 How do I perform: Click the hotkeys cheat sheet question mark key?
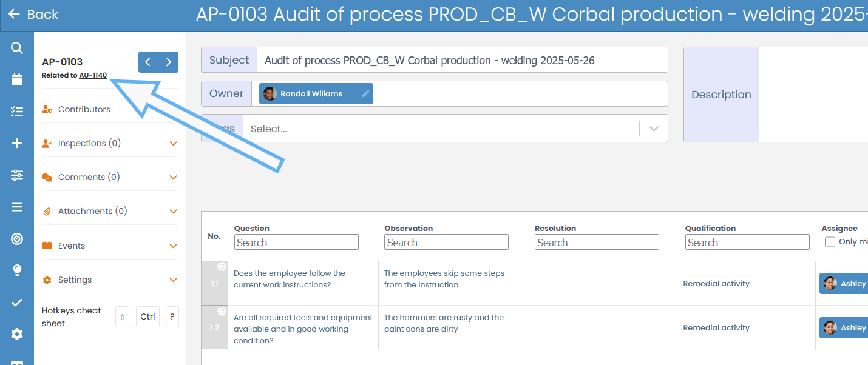pyautogui.click(x=172, y=316)
